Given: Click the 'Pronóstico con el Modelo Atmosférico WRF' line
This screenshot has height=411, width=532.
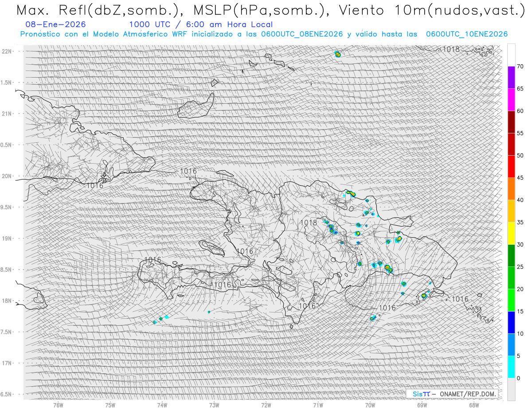Looking at the screenshot, I should (264, 34).
